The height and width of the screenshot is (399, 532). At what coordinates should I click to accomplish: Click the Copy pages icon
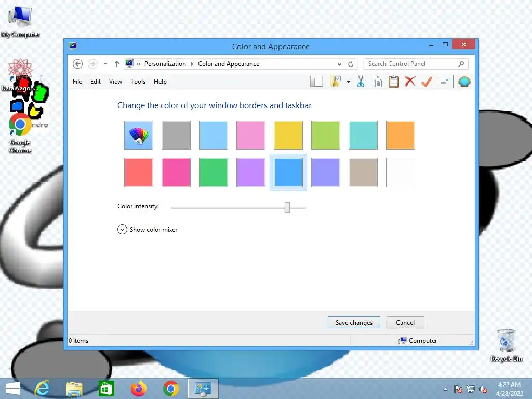377,82
